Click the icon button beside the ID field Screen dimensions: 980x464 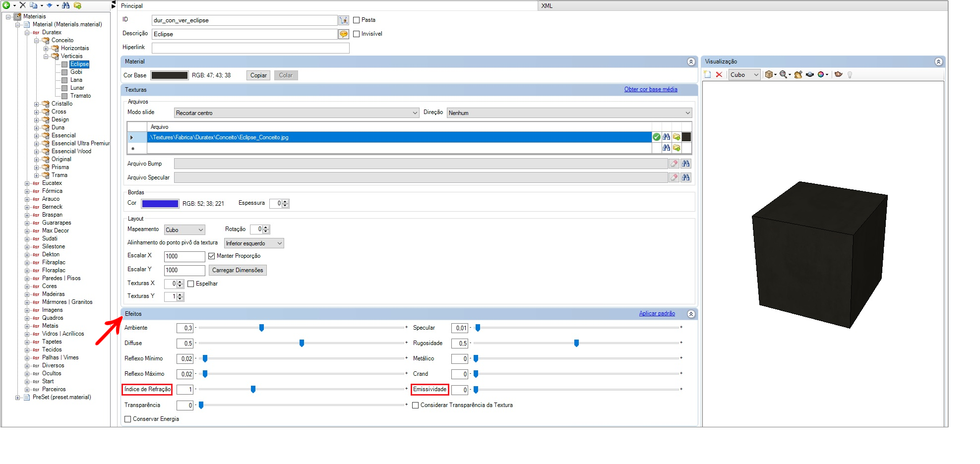pos(344,20)
